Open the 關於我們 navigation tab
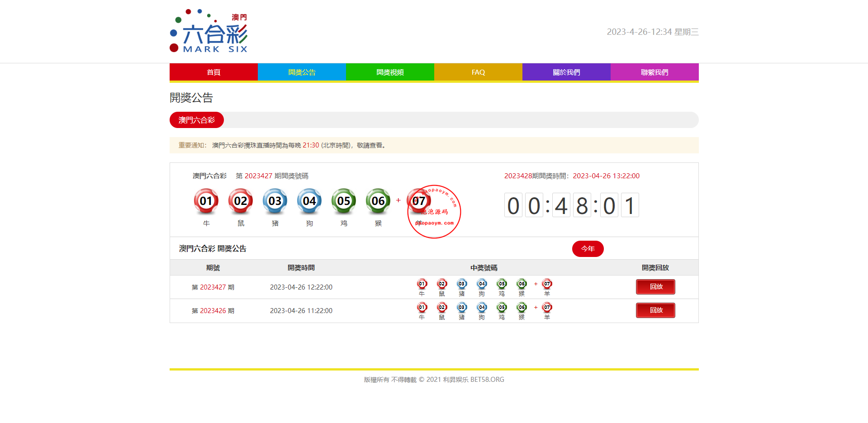 click(x=566, y=72)
